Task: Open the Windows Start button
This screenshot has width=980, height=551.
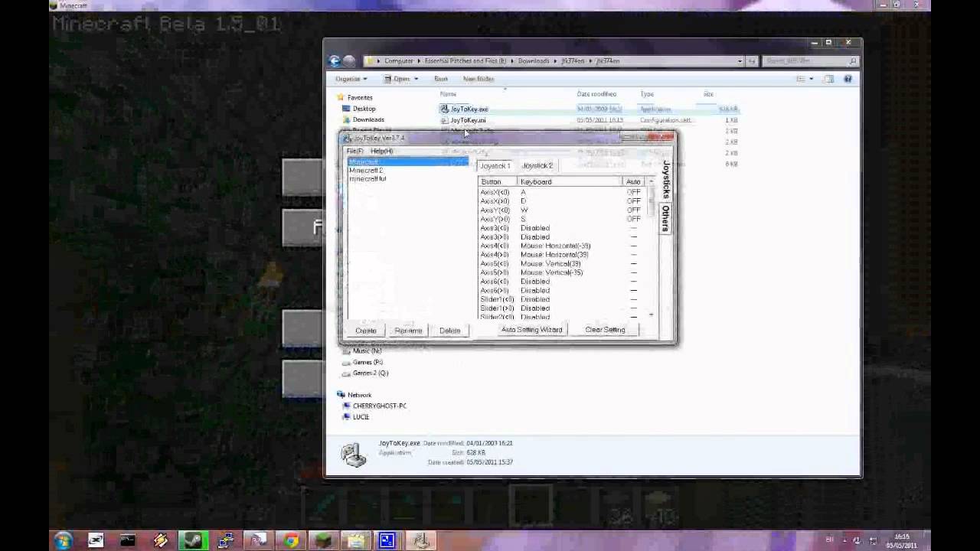Action: tap(63, 540)
